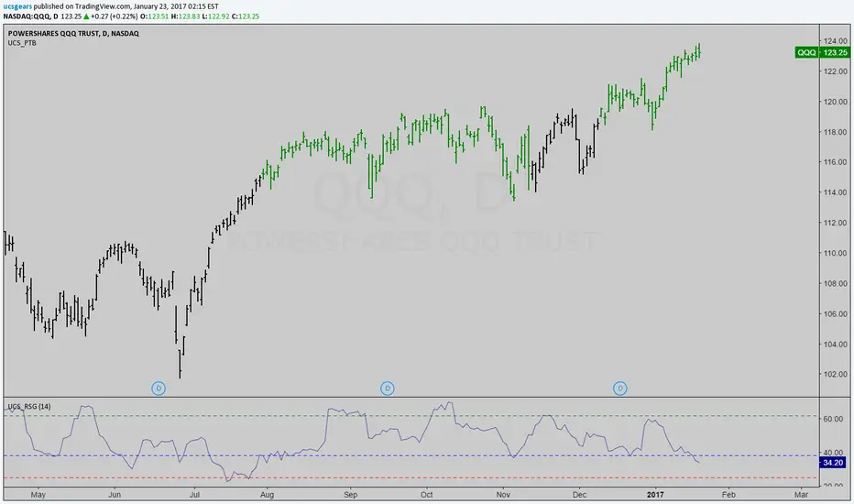Click the L:122.92 low value

pos(215,16)
